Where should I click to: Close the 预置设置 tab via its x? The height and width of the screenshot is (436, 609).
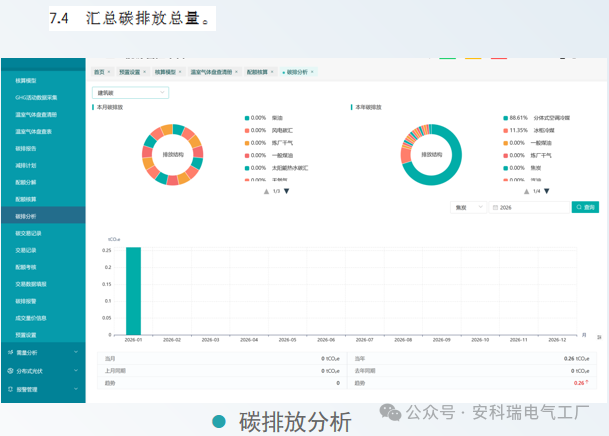(146, 73)
